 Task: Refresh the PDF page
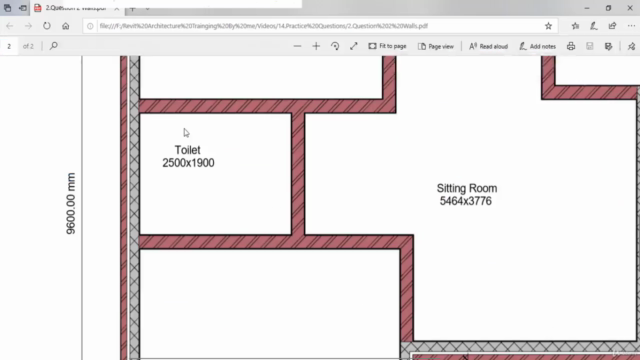pos(47,26)
